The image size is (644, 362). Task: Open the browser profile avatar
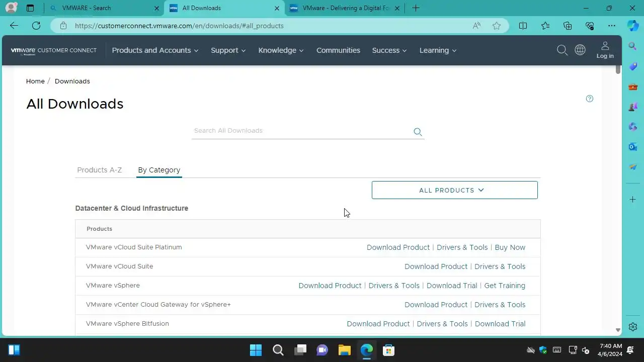[11, 8]
